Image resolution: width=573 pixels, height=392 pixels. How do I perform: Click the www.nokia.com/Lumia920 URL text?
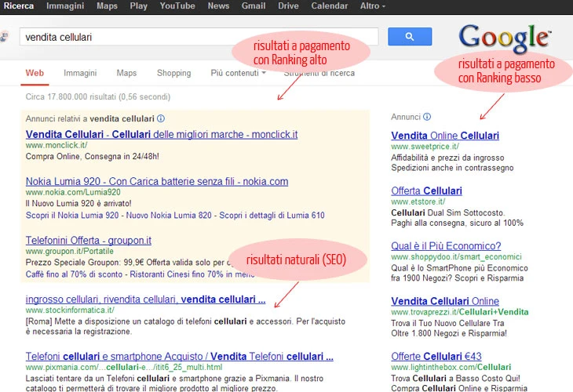(x=73, y=192)
